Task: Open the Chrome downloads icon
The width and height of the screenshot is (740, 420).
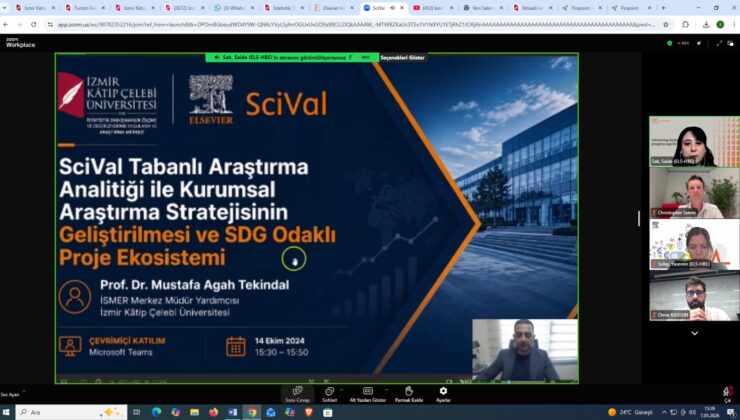Action: (706, 25)
